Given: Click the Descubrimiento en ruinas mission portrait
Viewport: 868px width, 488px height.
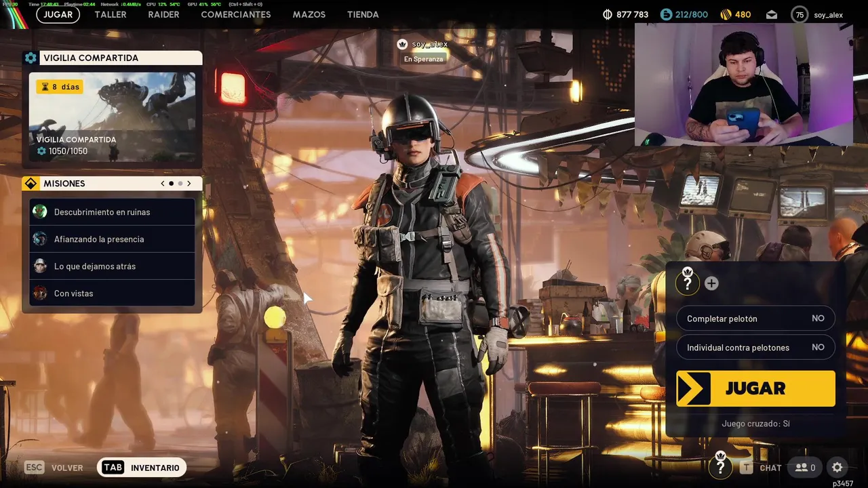Looking at the screenshot, I should point(40,211).
